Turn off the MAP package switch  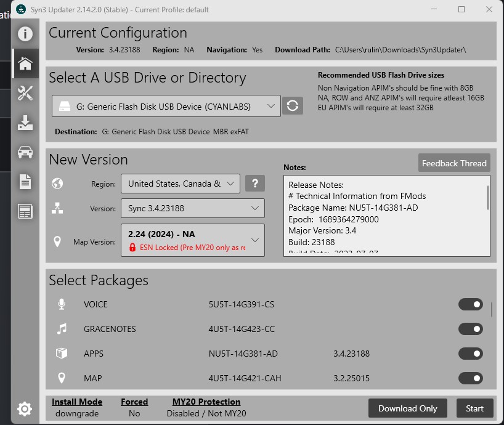pos(470,378)
